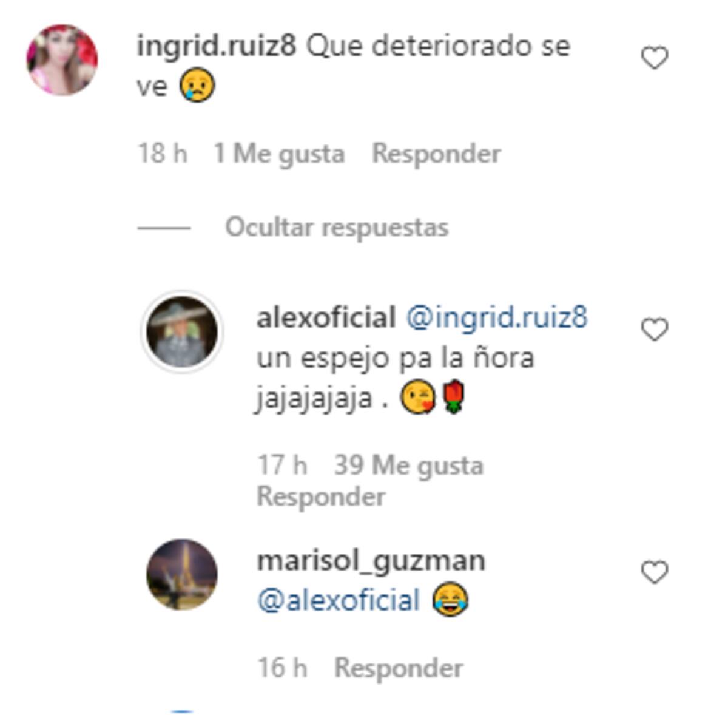The image size is (728, 715).
Task: Open ingrid.ruiz8's profile picture
Action: [x=62, y=60]
